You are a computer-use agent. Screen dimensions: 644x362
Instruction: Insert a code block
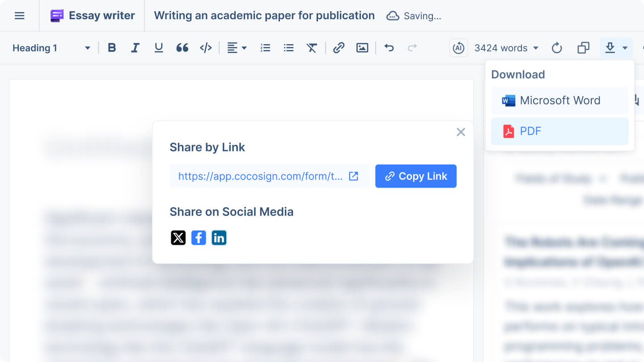(x=206, y=47)
